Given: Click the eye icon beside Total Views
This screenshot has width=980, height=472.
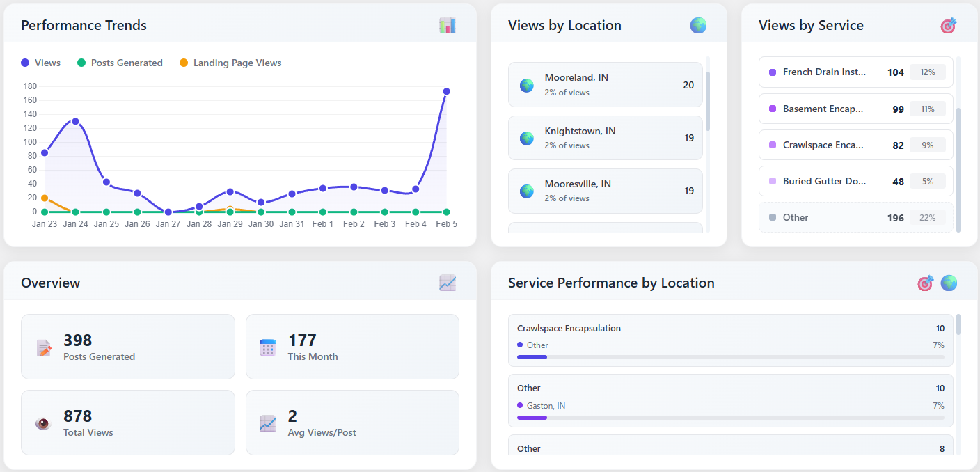Looking at the screenshot, I should pyautogui.click(x=43, y=423).
